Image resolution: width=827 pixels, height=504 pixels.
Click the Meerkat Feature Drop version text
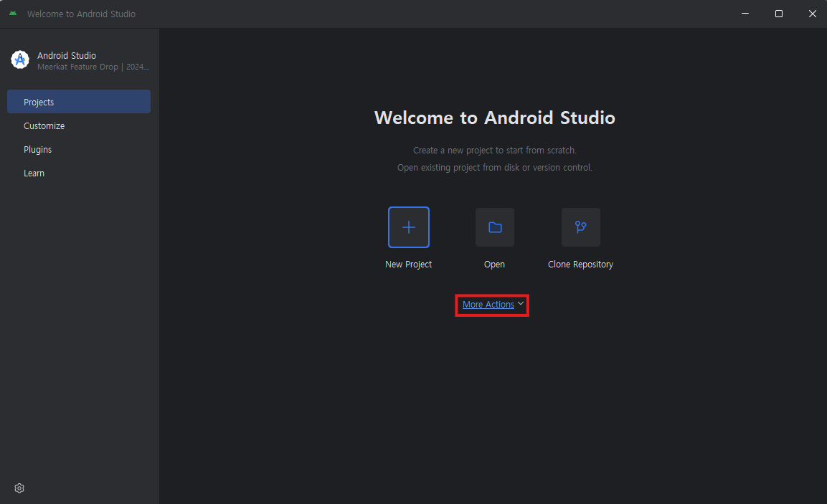[93, 67]
